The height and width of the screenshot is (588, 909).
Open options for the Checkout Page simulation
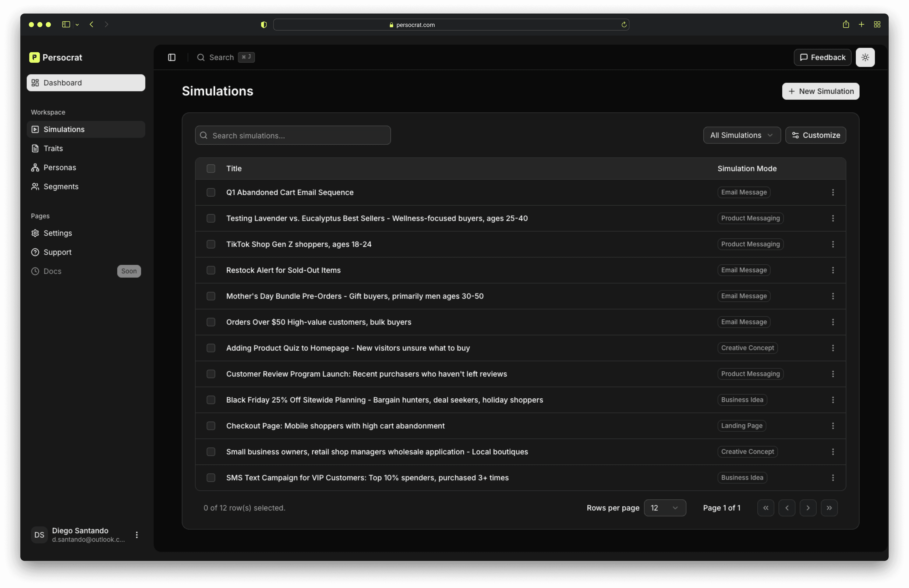tap(833, 426)
